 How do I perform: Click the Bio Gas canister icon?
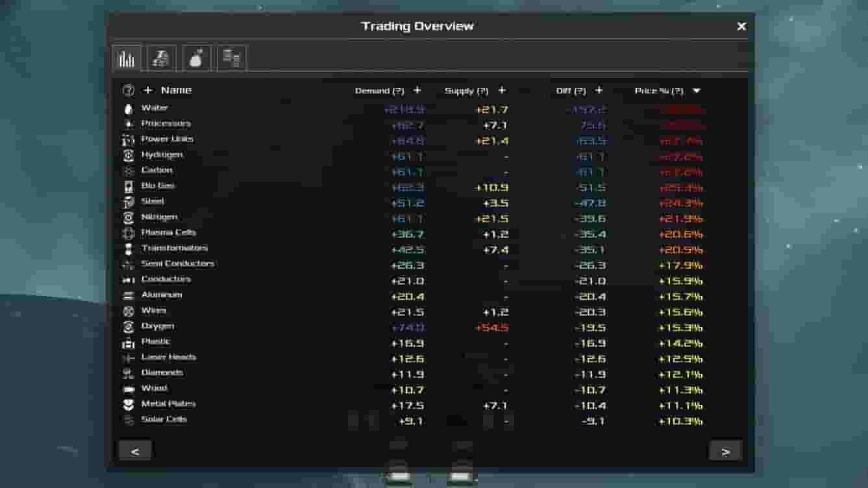tap(130, 186)
